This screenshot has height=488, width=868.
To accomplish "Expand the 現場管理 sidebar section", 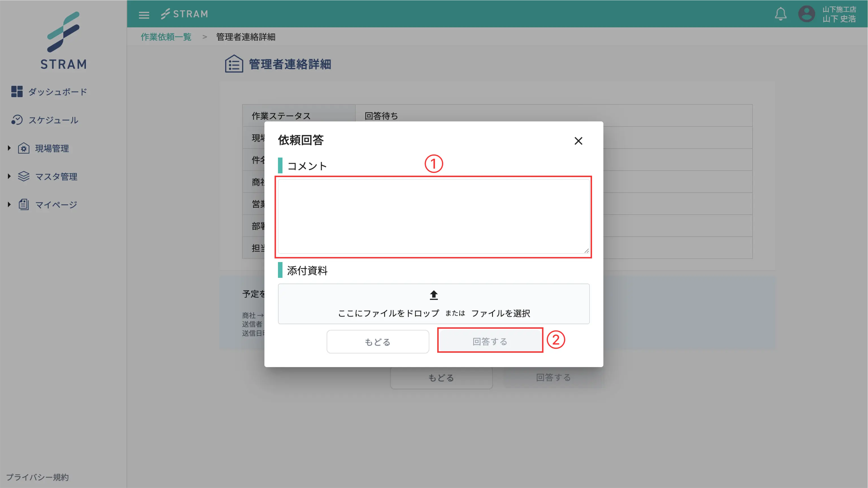I will coord(9,148).
